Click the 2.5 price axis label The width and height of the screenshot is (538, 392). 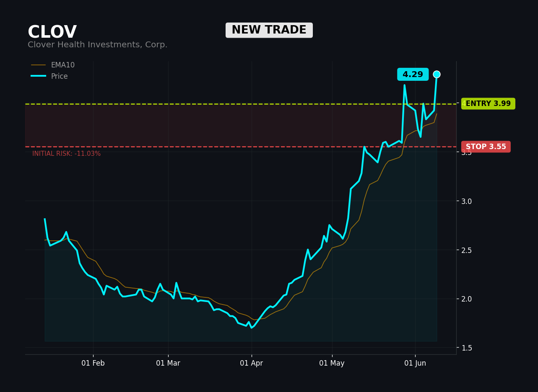pos(466,250)
